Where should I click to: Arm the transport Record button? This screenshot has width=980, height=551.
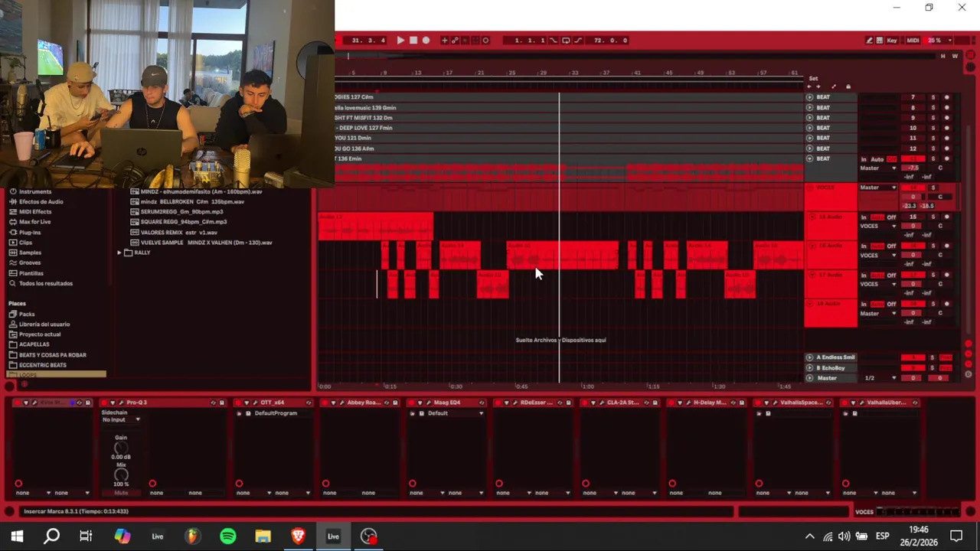426,41
